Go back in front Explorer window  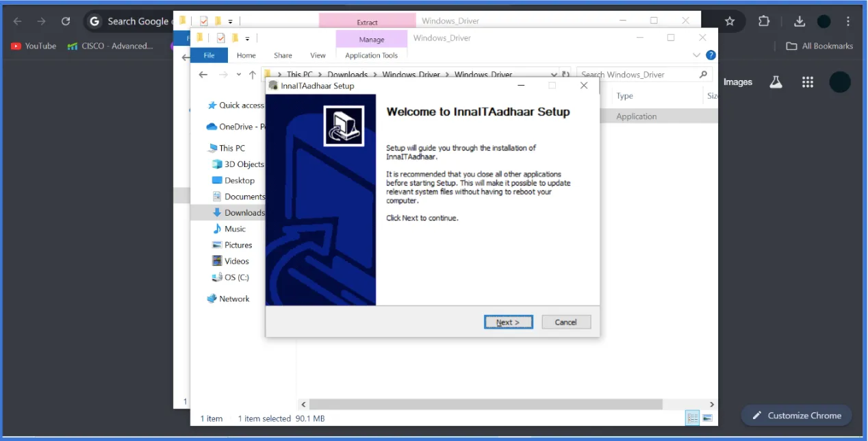(x=203, y=75)
